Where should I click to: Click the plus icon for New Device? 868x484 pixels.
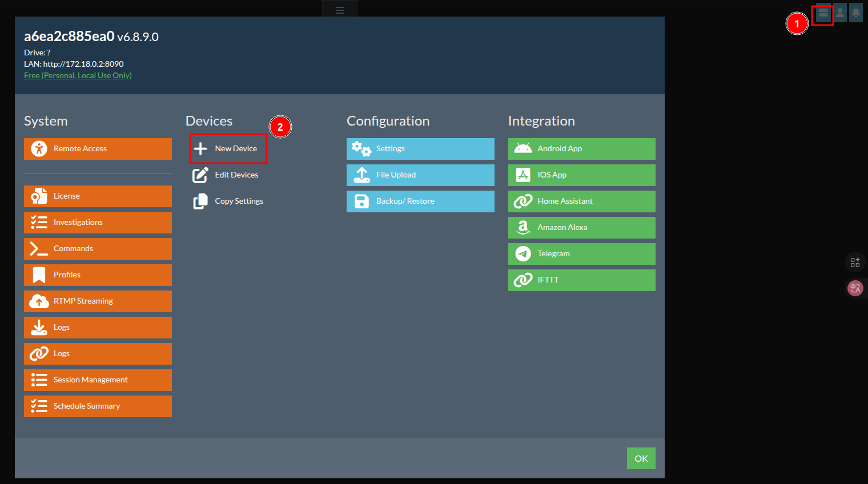click(x=200, y=149)
